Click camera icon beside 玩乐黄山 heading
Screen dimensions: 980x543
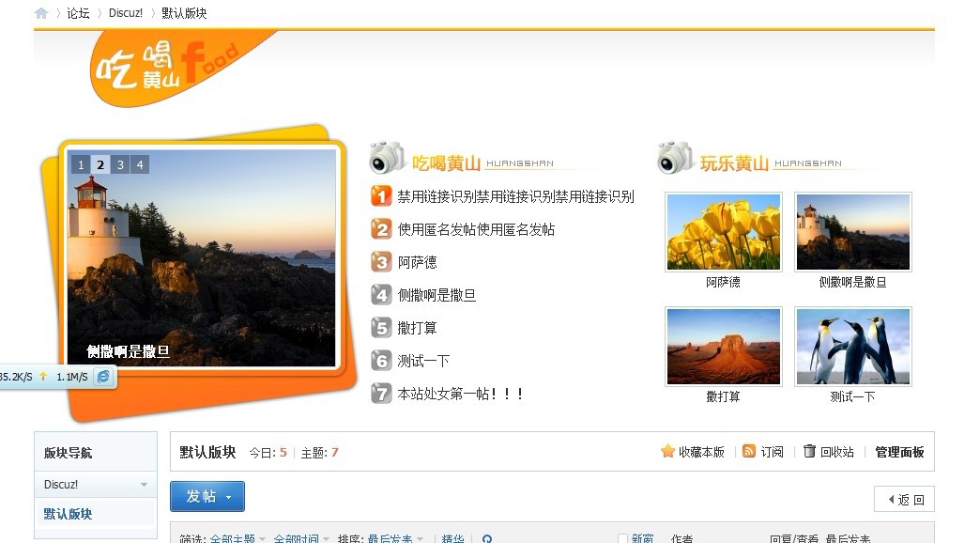point(676,158)
